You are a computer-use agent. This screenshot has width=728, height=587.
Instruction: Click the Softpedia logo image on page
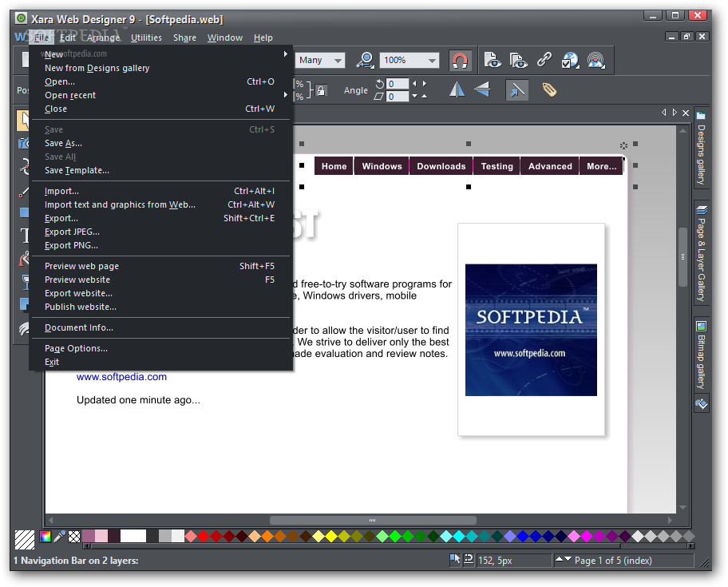[x=531, y=330]
